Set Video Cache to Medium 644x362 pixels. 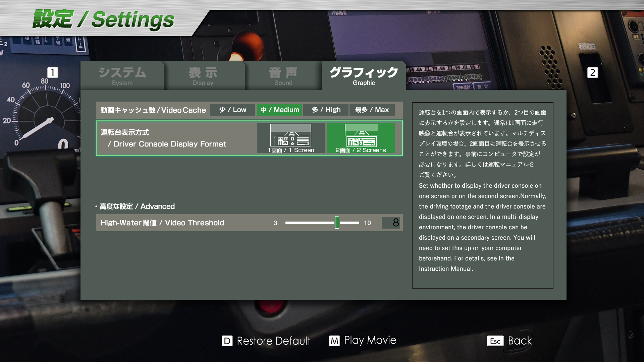[279, 110]
